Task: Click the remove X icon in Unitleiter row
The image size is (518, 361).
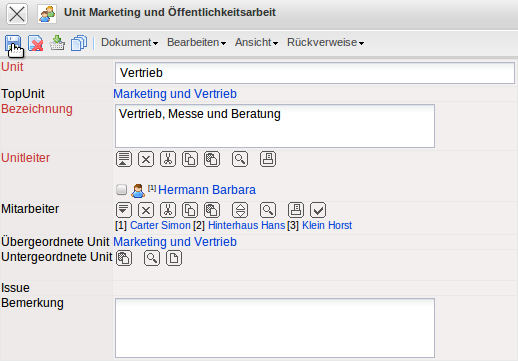Action: click(x=146, y=159)
